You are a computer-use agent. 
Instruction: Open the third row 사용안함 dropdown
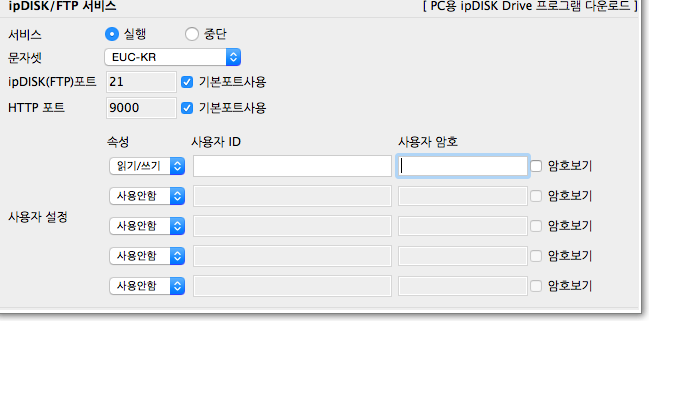point(147,226)
